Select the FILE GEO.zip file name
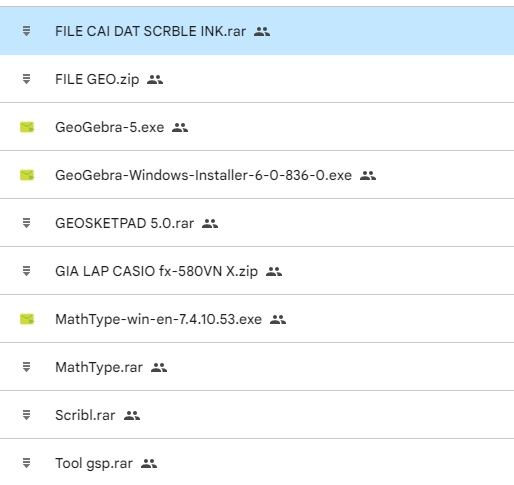The height and width of the screenshot is (485, 514). tap(97, 80)
